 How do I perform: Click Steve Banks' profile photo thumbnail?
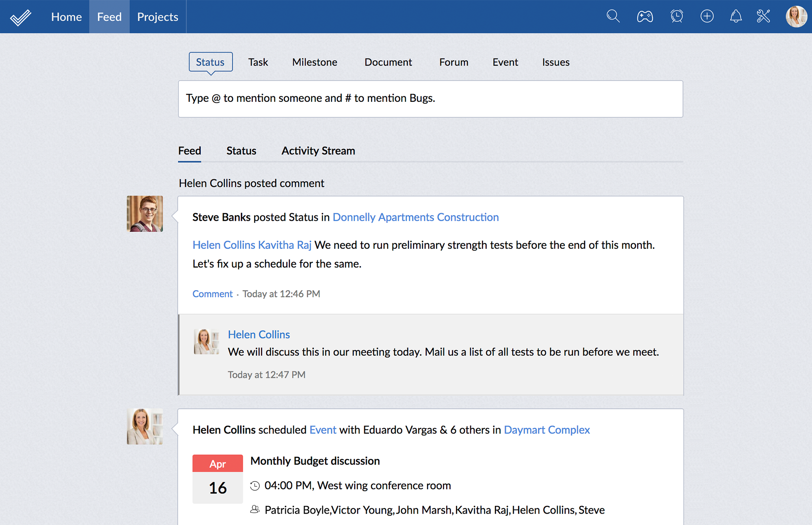click(145, 214)
